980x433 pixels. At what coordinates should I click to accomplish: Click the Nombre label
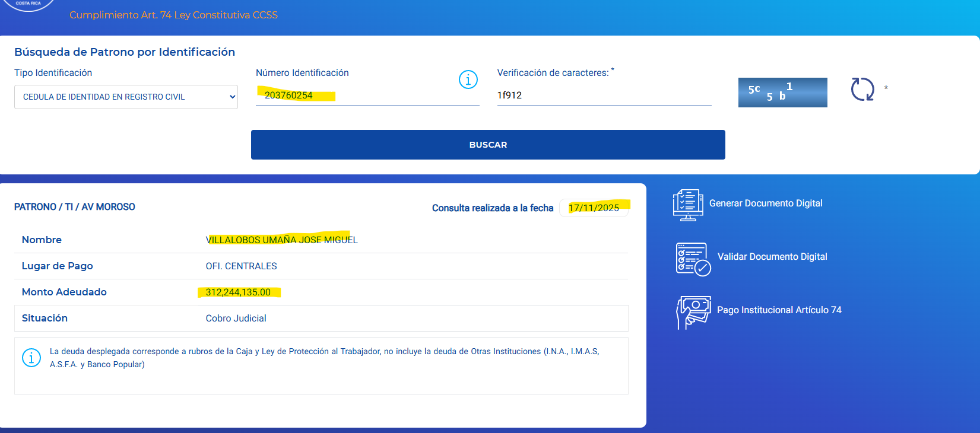tap(42, 240)
